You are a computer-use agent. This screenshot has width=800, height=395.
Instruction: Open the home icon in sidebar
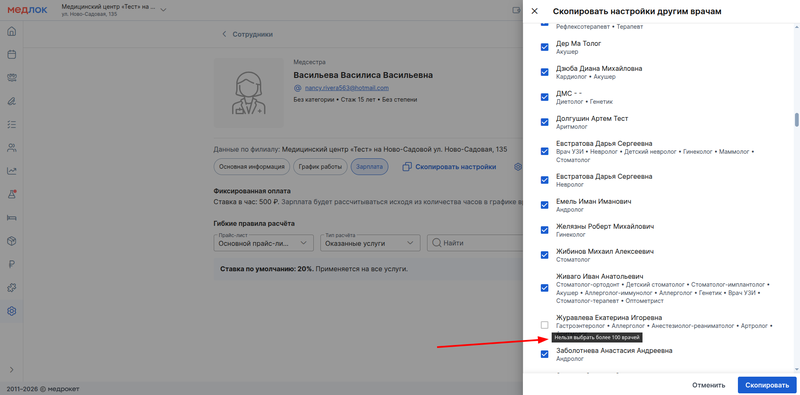[x=11, y=31]
